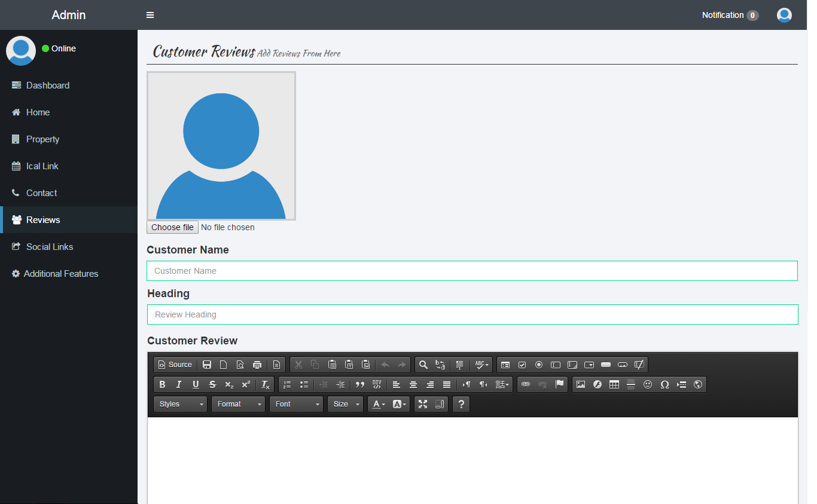Maximize the editor with the fullscreen icon

pyautogui.click(x=423, y=404)
